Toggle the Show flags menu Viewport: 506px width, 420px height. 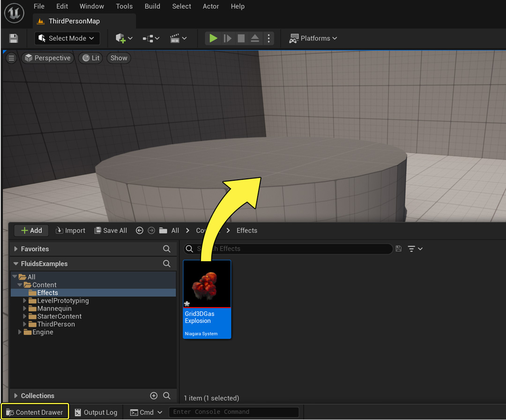pos(119,58)
